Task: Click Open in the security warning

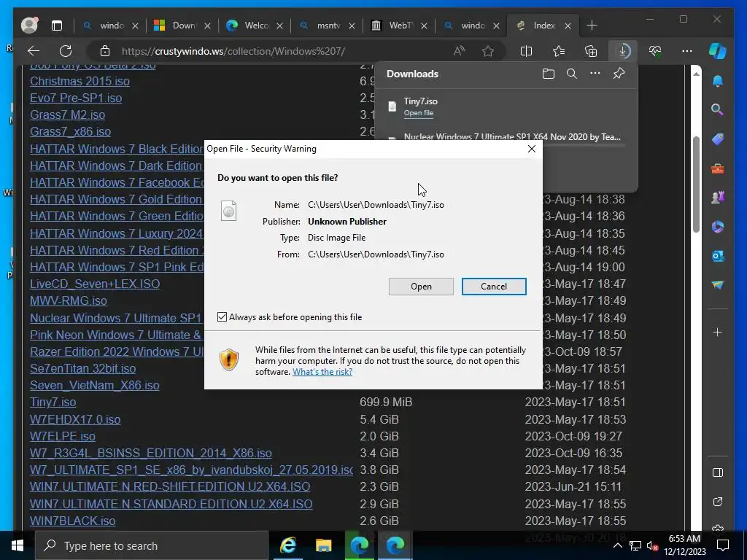Action: (x=421, y=286)
